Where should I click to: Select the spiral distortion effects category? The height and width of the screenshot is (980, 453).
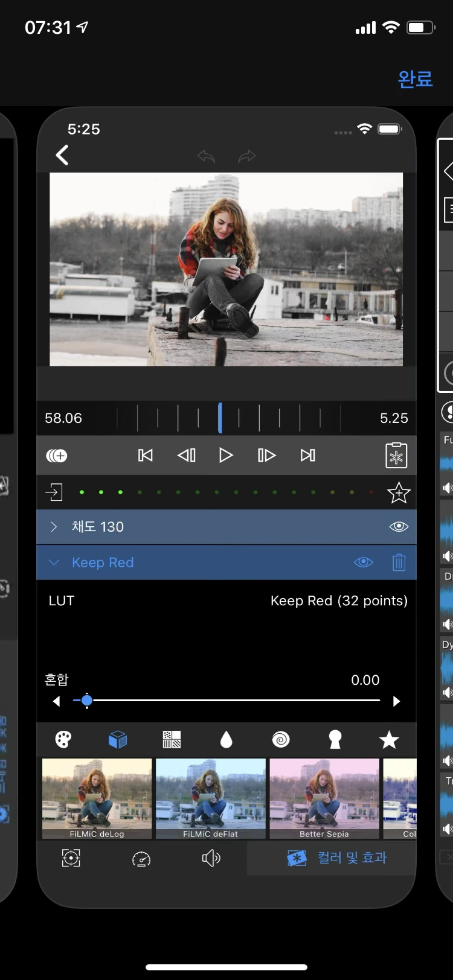[281, 739]
